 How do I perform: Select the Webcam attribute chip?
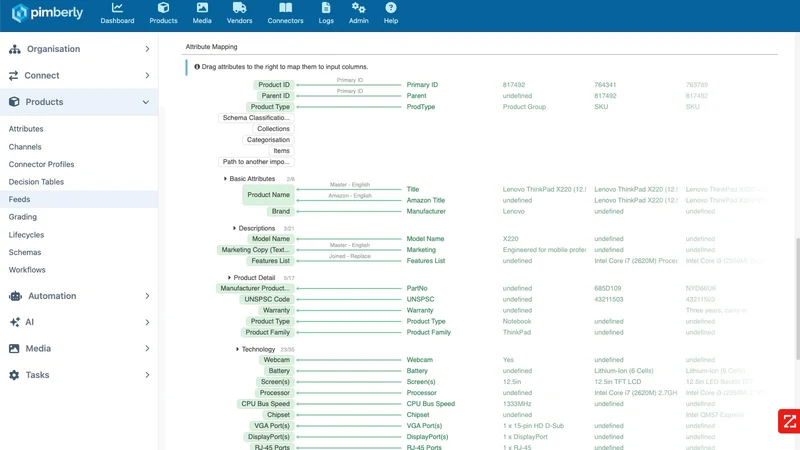pyautogui.click(x=277, y=360)
